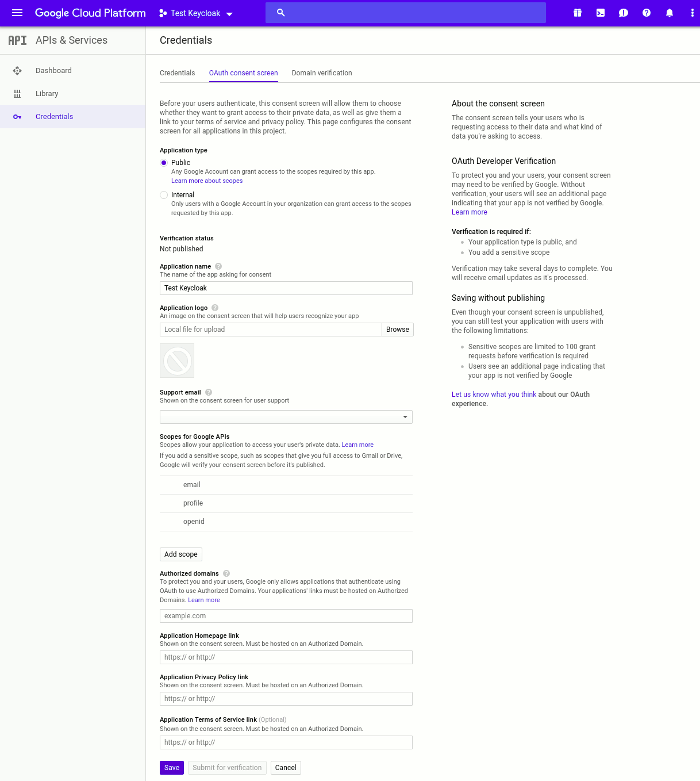Open the Test Keycloak project selector
This screenshot has height=781, width=700.
pos(196,13)
